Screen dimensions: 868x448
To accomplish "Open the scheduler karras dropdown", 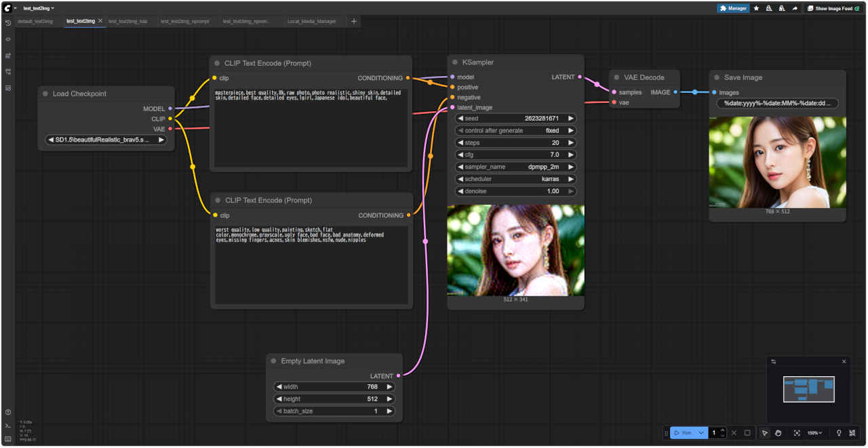I will tap(516, 180).
